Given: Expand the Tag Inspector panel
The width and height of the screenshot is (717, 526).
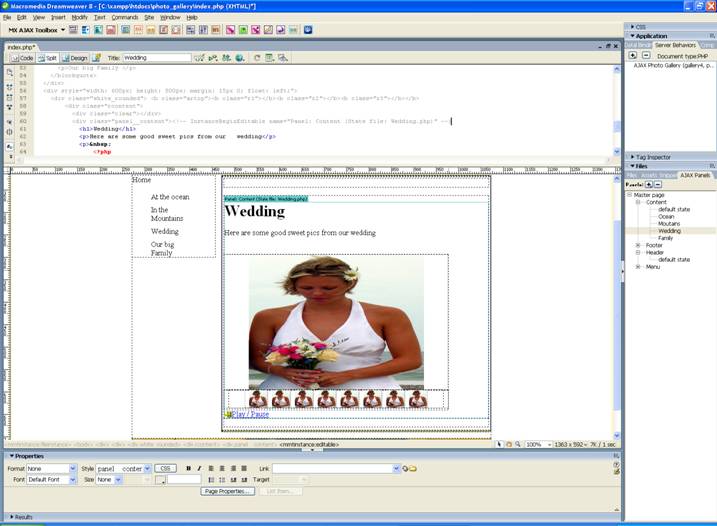Looking at the screenshot, I should pyautogui.click(x=632, y=157).
